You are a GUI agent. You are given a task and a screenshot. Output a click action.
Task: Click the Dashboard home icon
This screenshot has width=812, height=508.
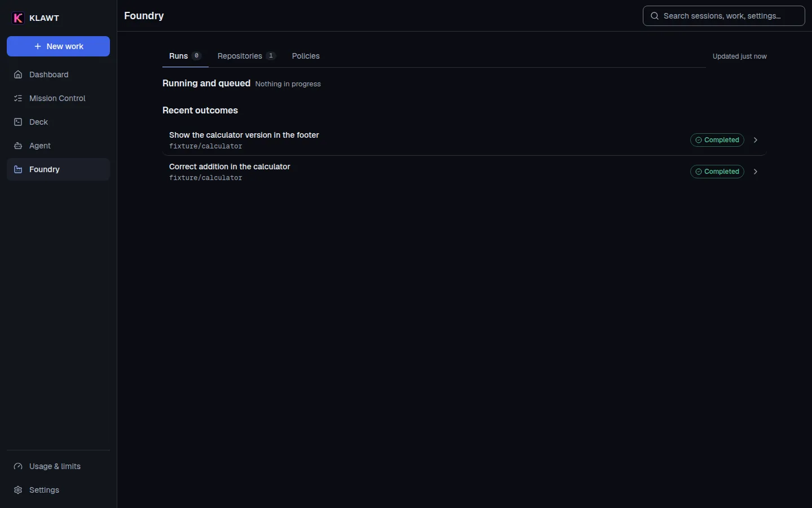18,75
